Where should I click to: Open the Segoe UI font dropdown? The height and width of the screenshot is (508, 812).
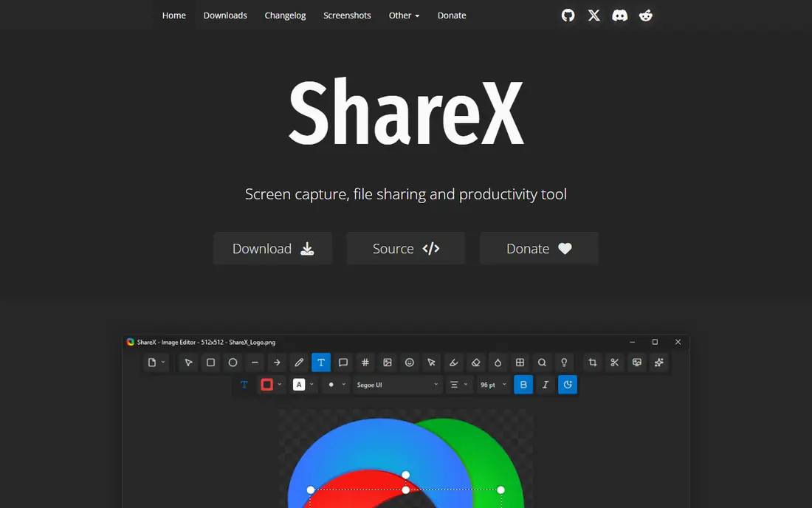(x=398, y=385)
